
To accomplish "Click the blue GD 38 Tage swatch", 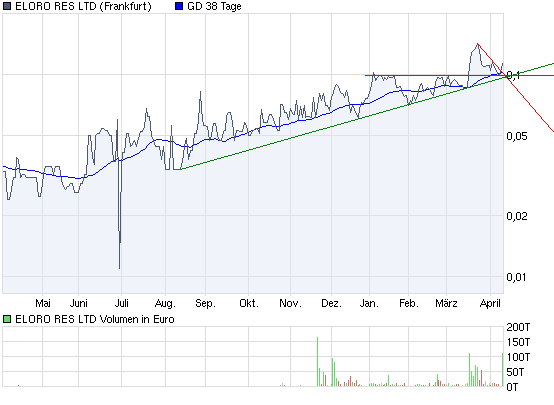I will click(179, 6).
